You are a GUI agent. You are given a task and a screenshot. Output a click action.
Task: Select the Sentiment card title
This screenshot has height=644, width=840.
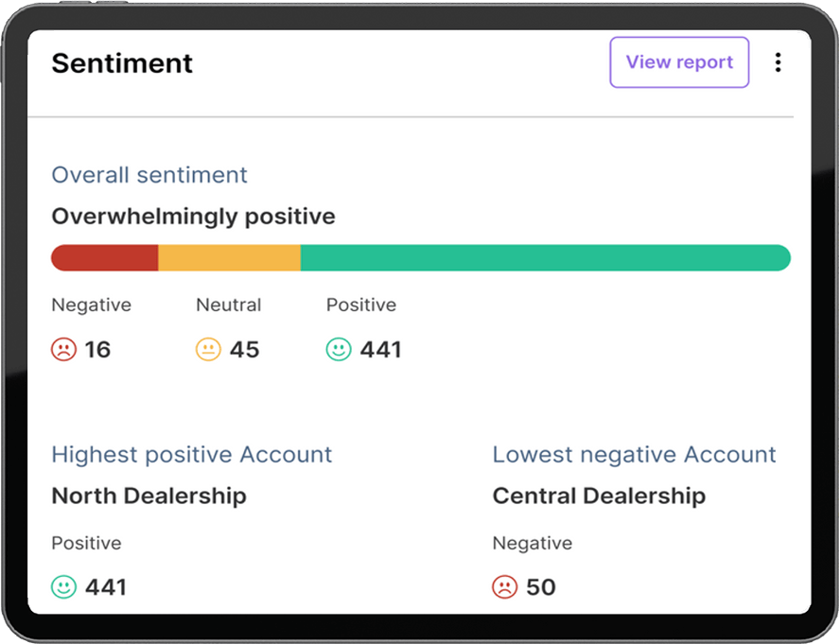pos(122,62)
